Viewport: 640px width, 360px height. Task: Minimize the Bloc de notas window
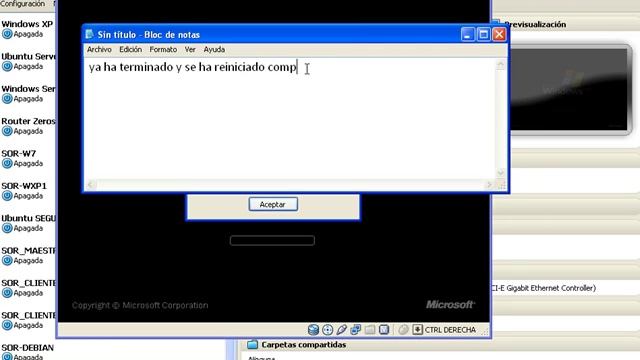(468, 34)
